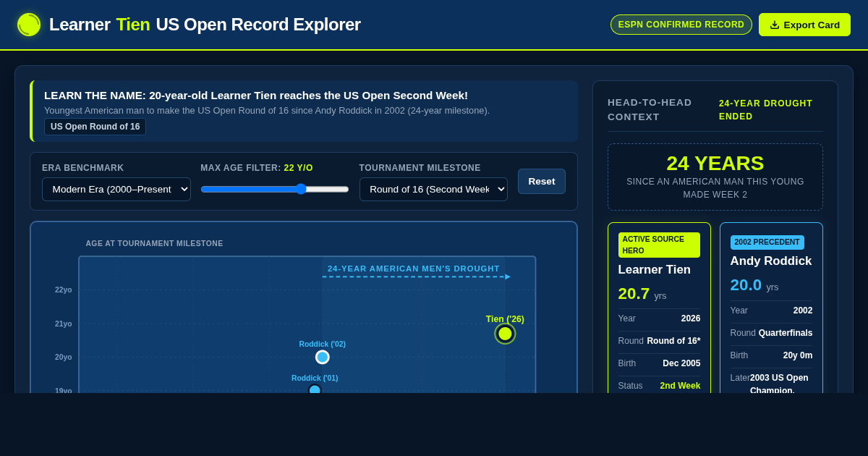Click the 22yo axis label

(64, 290)
